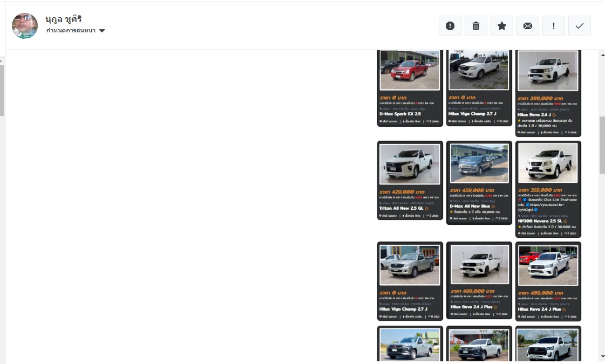Screen dimensions: 605x364
Task: Open white Hilux Vigo Champ 2.7 J photo
Action: tap(479, 70)
